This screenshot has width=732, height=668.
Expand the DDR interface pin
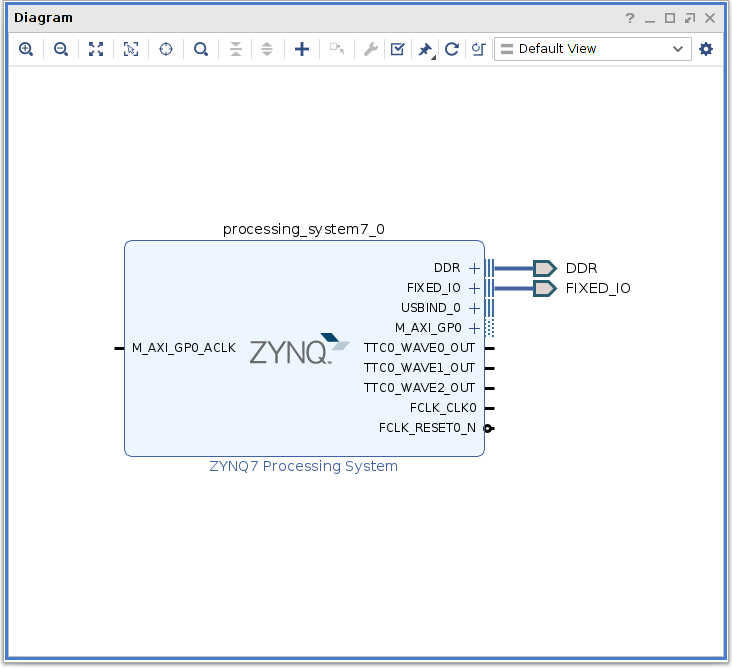(x=474, y=268)
